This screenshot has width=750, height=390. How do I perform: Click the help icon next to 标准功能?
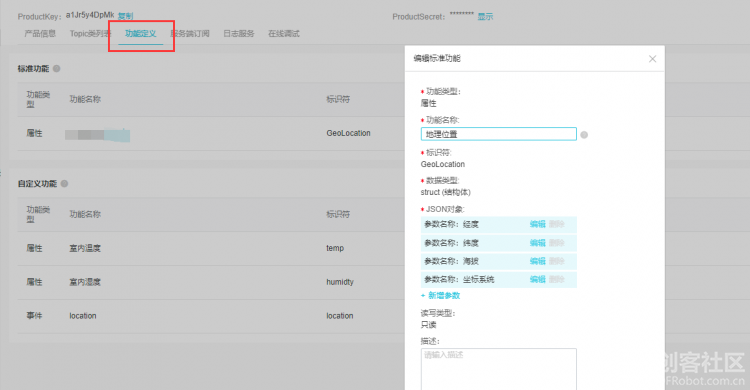(x=56, y=68)
